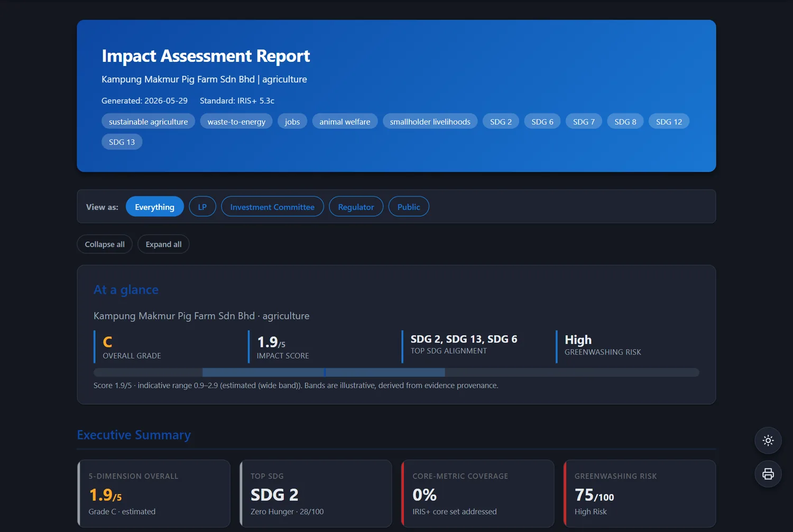Viewport: 793px width, 532px height.
Task: Click the smallholder livelihoods tag
Action: (x=430, y=122)
